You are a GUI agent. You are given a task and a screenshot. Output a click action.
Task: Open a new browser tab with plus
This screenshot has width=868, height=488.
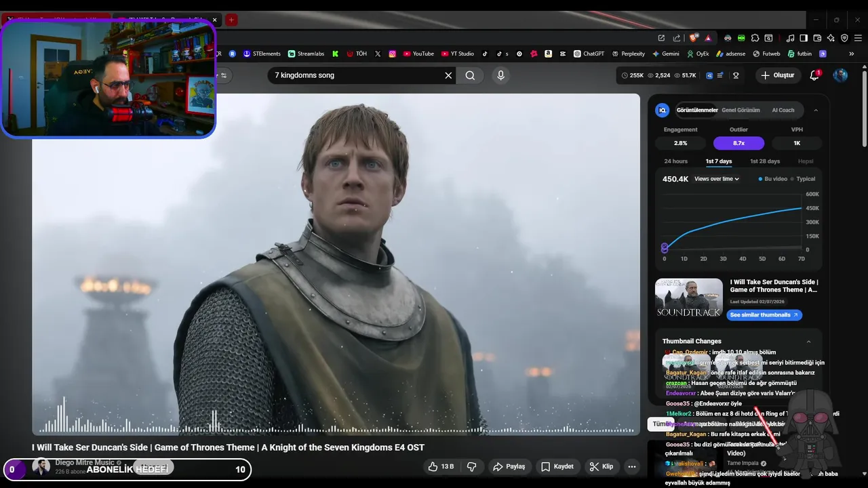pos(231,20)
